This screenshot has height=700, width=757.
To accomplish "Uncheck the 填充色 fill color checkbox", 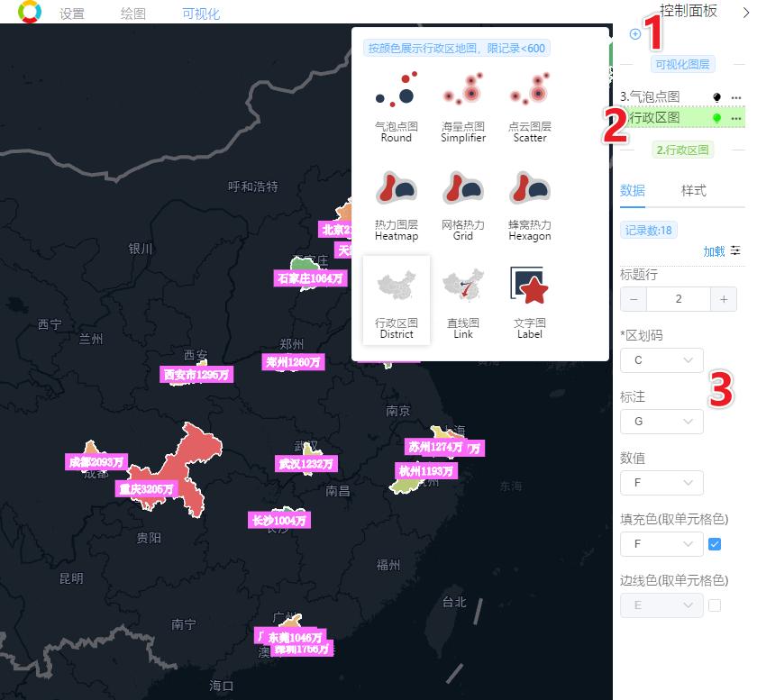I will click(x=716, y=544).
